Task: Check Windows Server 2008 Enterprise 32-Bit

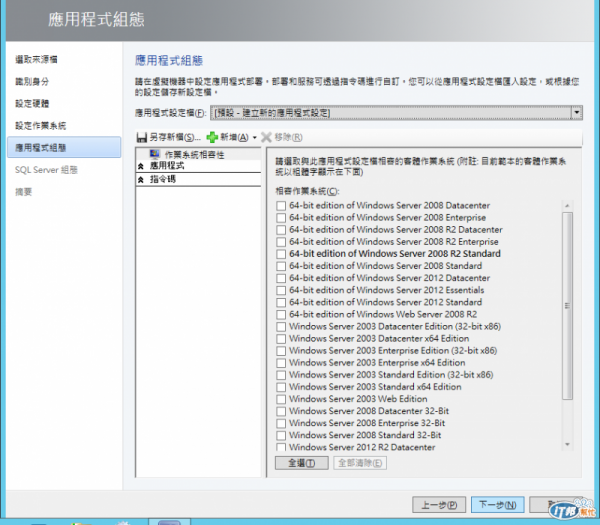Action: (x=281, y=424)
